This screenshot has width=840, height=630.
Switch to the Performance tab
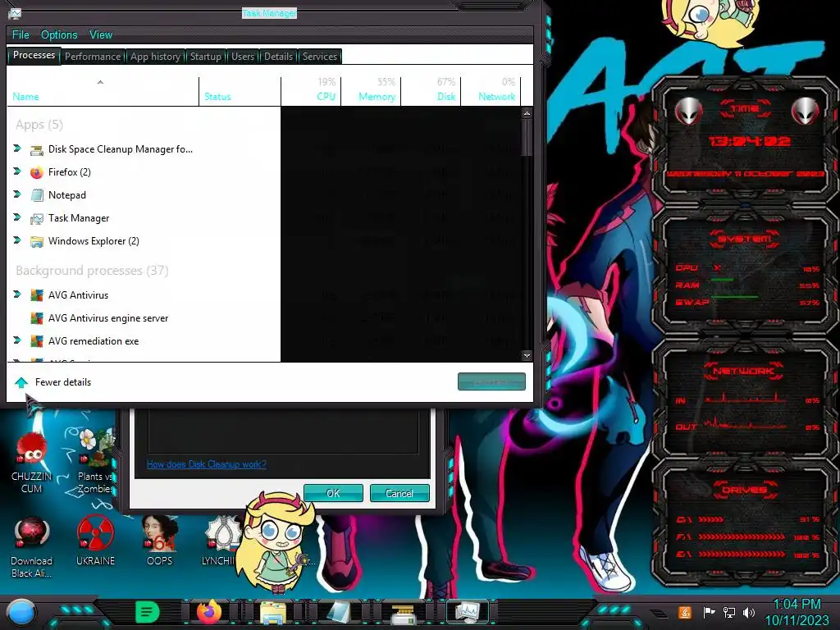93,57
